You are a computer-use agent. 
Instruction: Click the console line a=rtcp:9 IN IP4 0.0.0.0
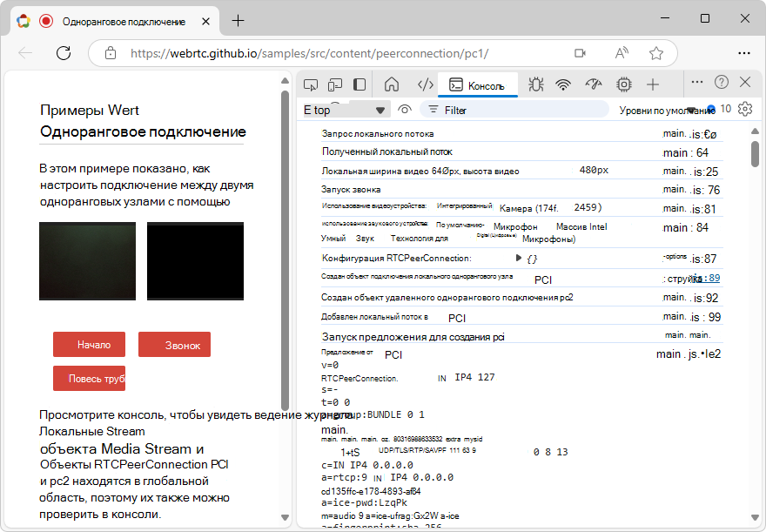pos(386,477)
